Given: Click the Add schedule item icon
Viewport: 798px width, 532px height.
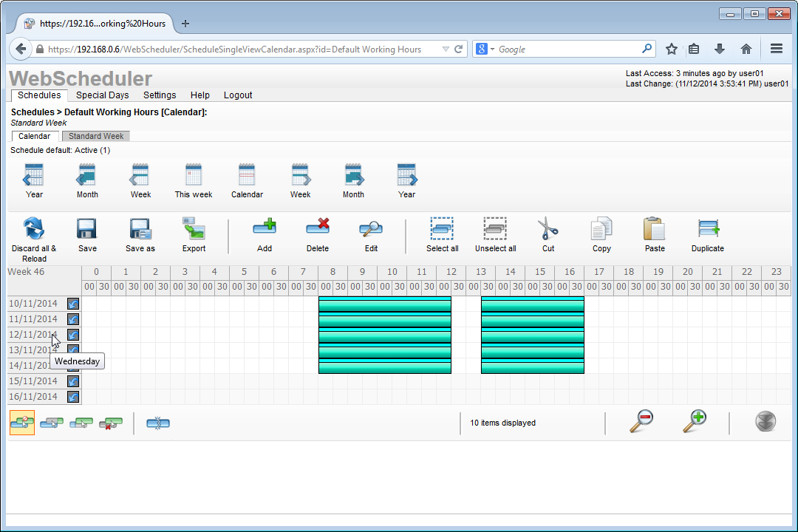Looking at the screenshot, I should (x=265, y=229).
